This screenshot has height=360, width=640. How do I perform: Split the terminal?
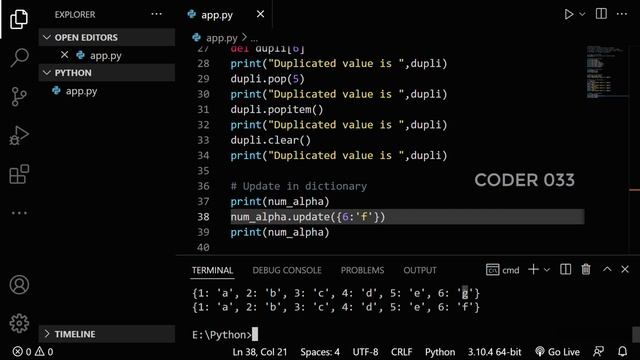pyautogui.click(x=565, y=269)
